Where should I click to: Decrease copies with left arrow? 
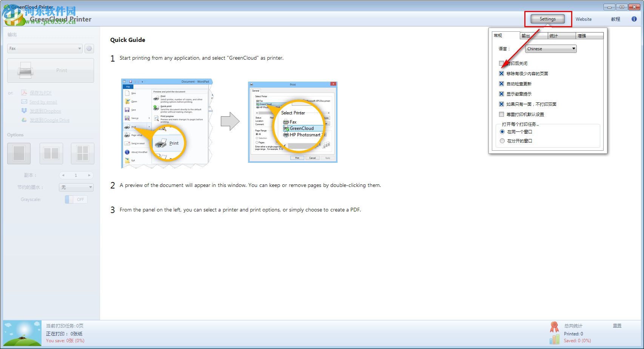tap(63, 175)
